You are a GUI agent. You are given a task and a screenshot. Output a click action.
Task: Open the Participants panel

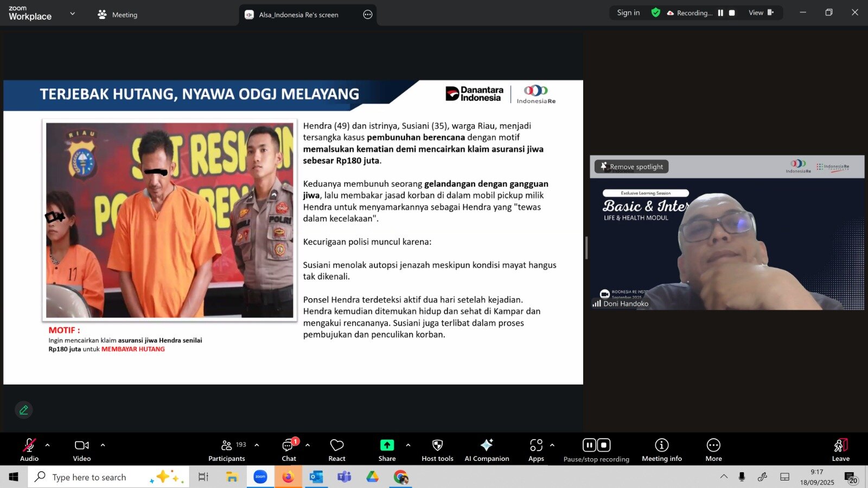coord(227,450)
